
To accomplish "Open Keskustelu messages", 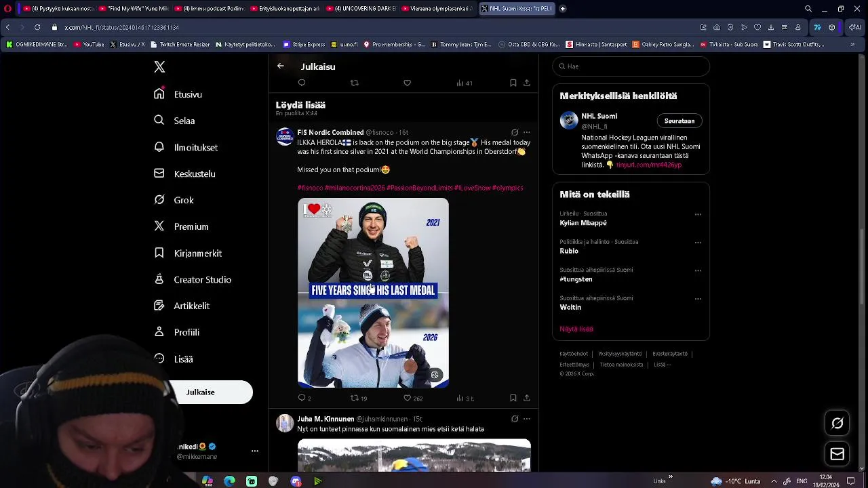I will point(184,174).
